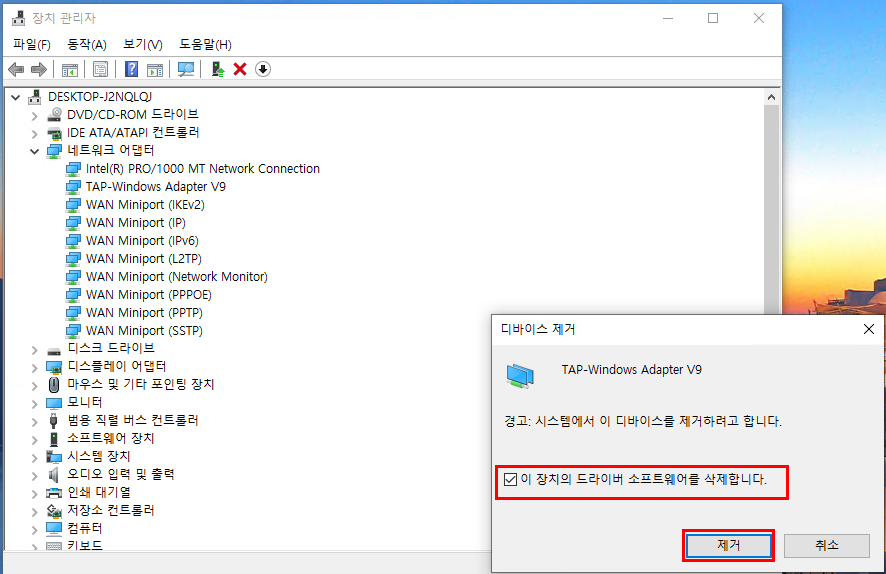
Task: Collapse the 네트워크 어댑터 tree node
Action: tap(34, 151)
